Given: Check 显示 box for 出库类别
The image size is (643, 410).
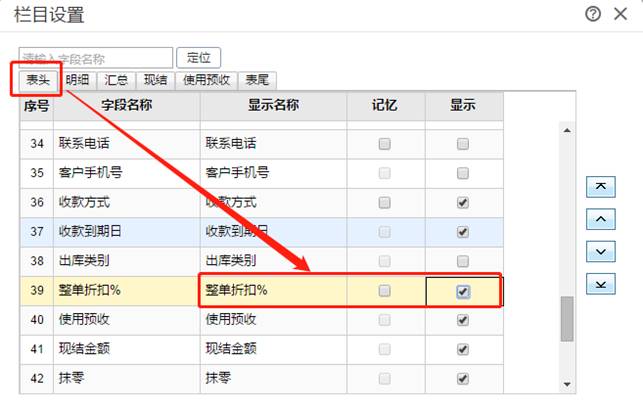Looking at the screenshot, I should click(463, 261).
